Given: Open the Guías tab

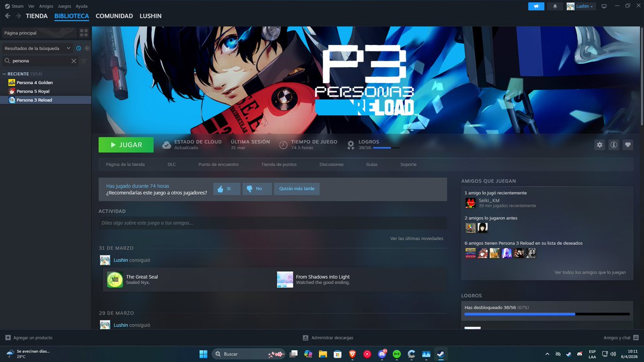Looking at the screenshot, I should (372, 164).
